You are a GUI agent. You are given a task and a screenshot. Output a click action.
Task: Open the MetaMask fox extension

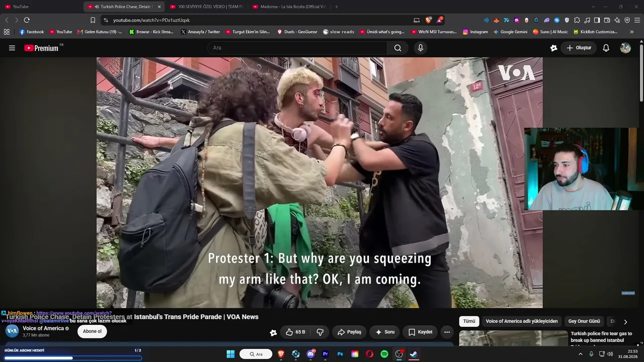tap(496, 20)
